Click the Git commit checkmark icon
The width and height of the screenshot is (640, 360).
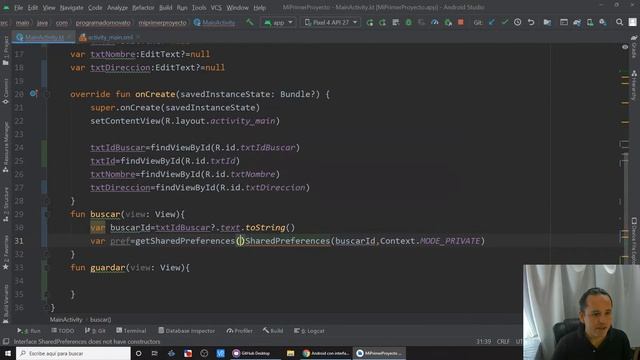point(505,22)
